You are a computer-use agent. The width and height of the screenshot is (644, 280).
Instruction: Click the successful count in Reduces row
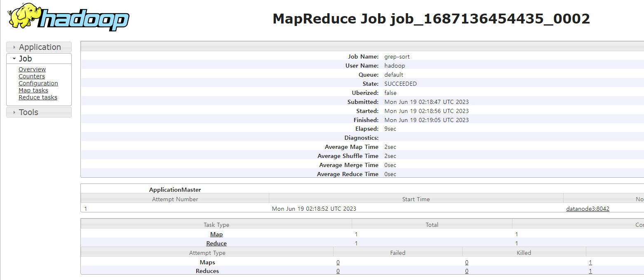tap(590, 271)
